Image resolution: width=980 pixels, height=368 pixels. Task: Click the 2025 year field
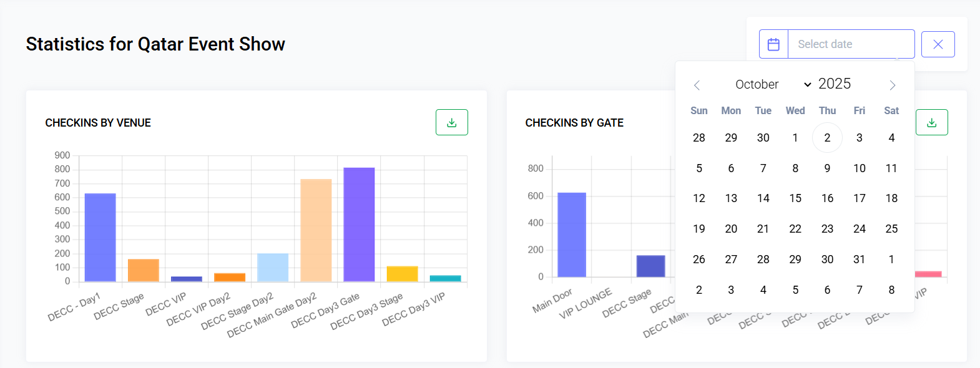point(835,84)
